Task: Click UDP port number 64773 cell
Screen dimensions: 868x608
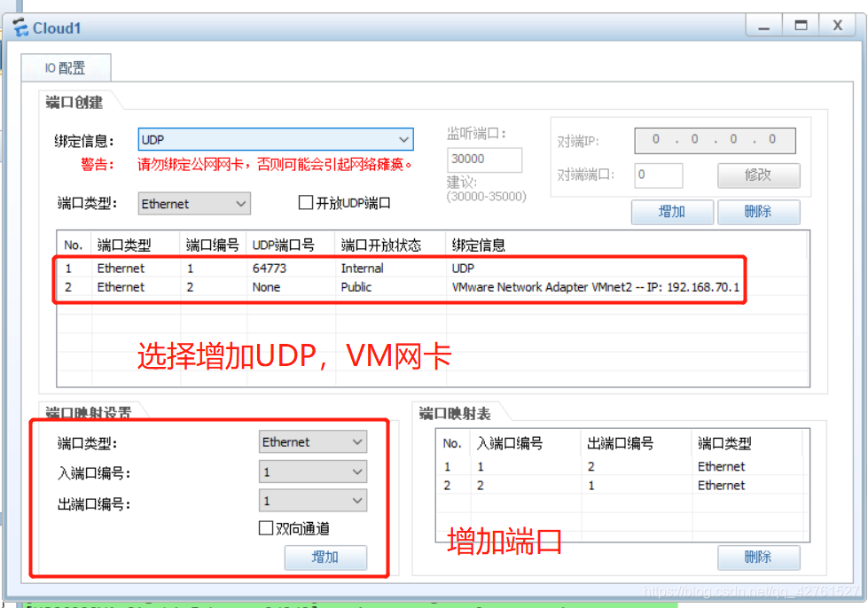Action: coord(270,269)
